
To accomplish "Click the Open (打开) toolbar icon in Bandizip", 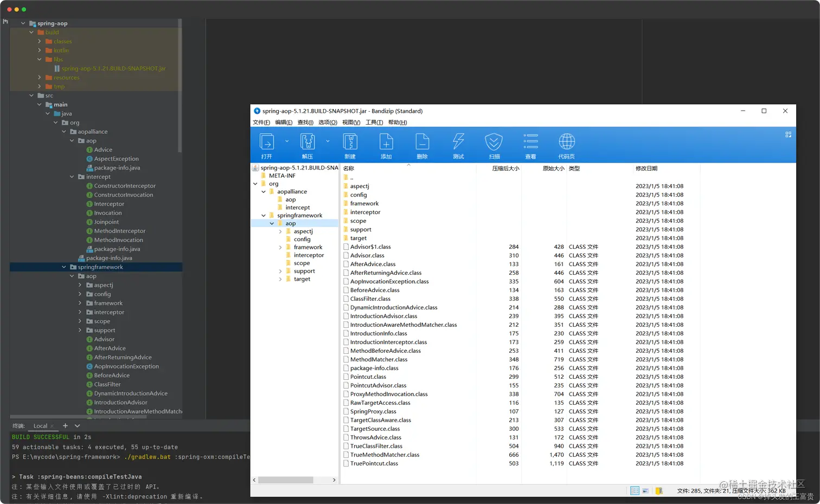I will tap(267, 141).
